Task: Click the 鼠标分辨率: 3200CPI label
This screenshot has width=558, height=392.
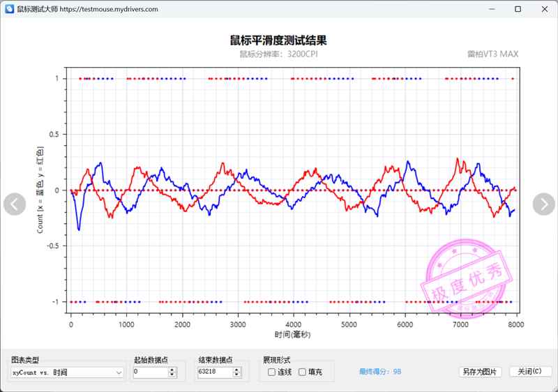Action: pos(278,54)
